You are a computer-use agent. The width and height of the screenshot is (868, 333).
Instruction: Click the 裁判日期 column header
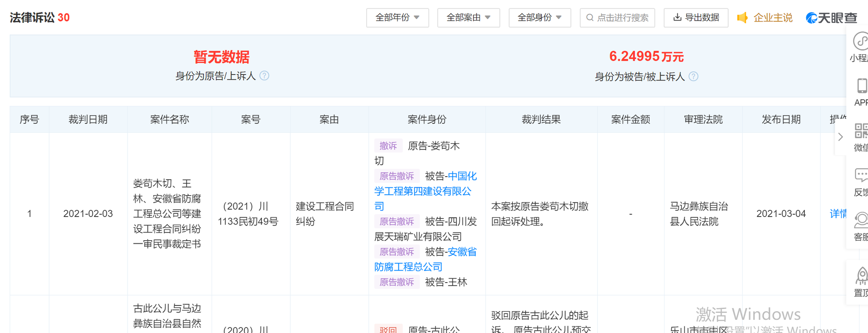(88, 119)
